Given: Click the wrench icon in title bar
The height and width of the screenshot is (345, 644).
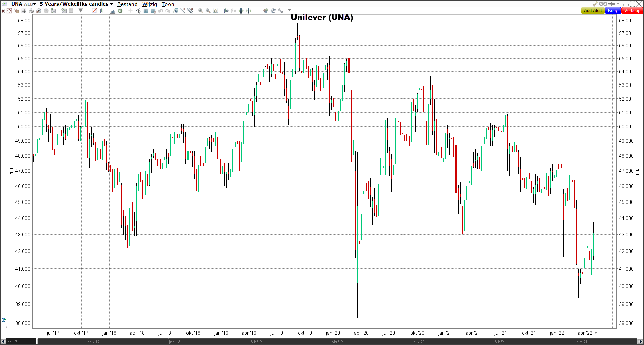Looking at the screenshot, I should coord(595,4).
